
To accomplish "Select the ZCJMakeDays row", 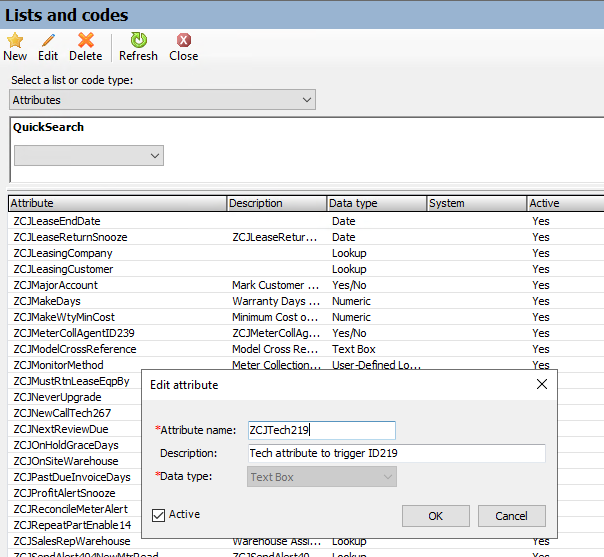I will click(306, 301).
